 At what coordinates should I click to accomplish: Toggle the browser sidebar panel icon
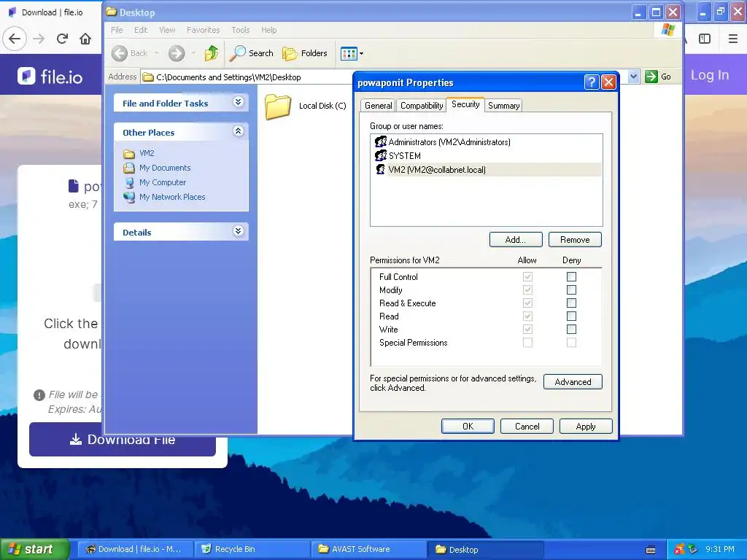coord(705,39)
